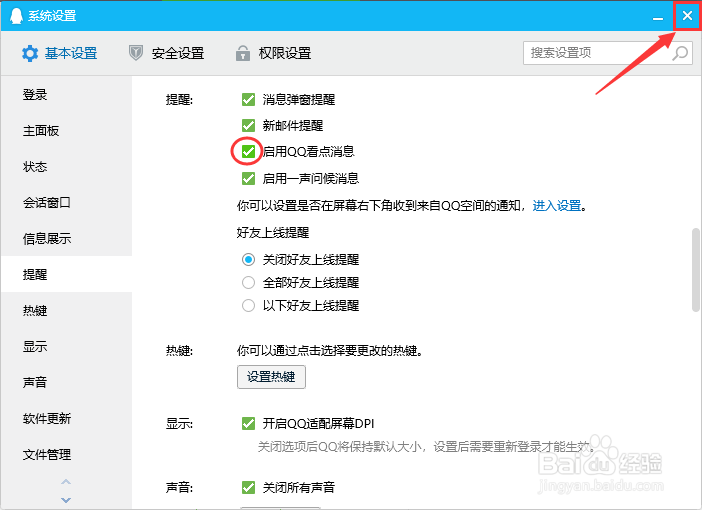Screen dimensions: 702x510
Task: Click the vertical scrollbar thumb
Action: click(696, 270)
